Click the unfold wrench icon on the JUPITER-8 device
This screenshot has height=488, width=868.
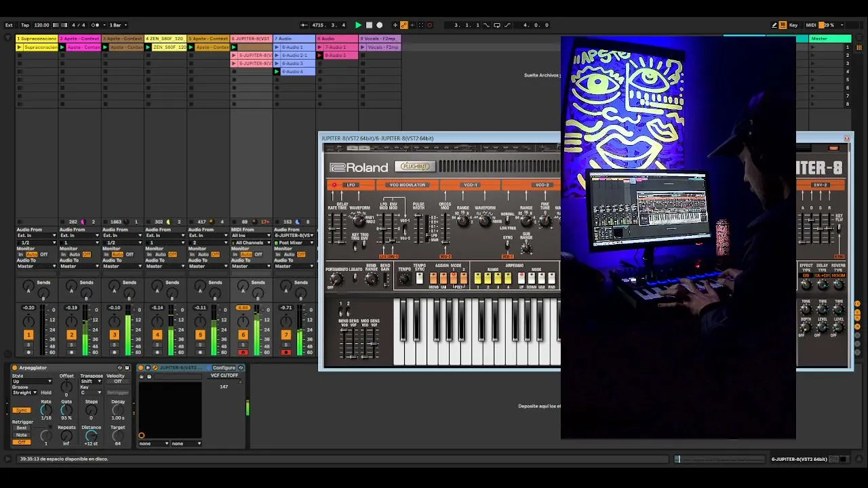(x=155, y=368)
